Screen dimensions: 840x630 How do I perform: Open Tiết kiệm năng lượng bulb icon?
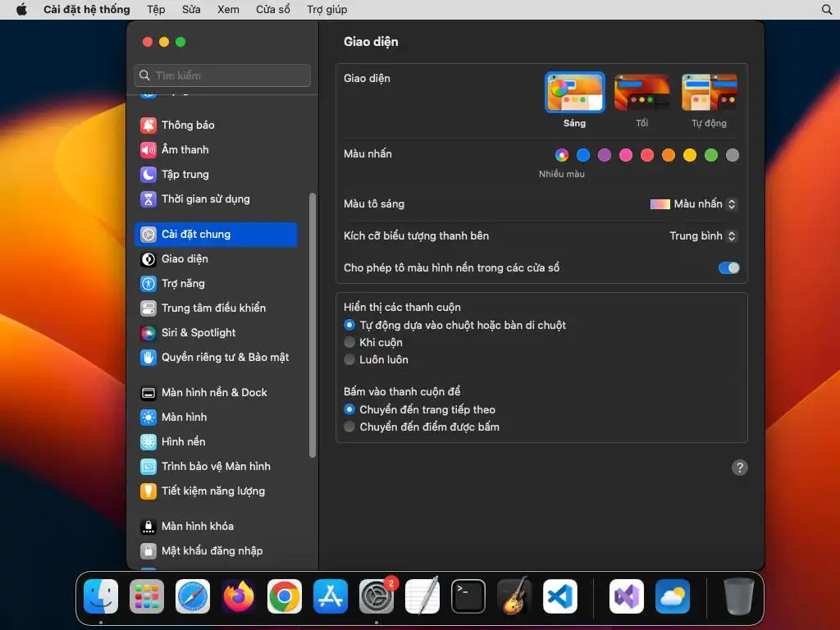pyautogui.click(x=148, y=491)
